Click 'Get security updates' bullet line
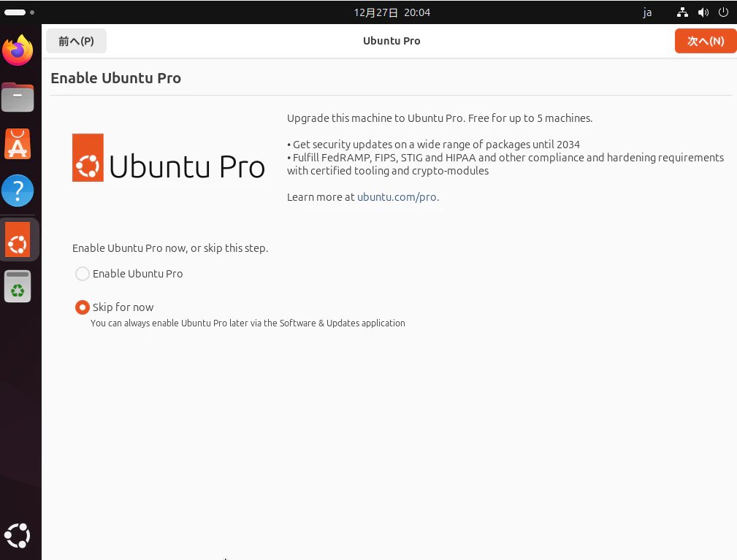The width and height of the screenshot is (737, 560). (x=433, y=145)
